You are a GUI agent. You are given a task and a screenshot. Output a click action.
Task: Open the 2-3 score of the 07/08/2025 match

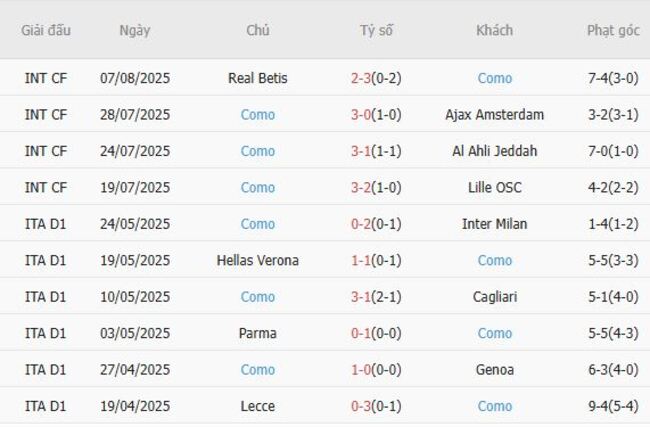tap(361, 78)
